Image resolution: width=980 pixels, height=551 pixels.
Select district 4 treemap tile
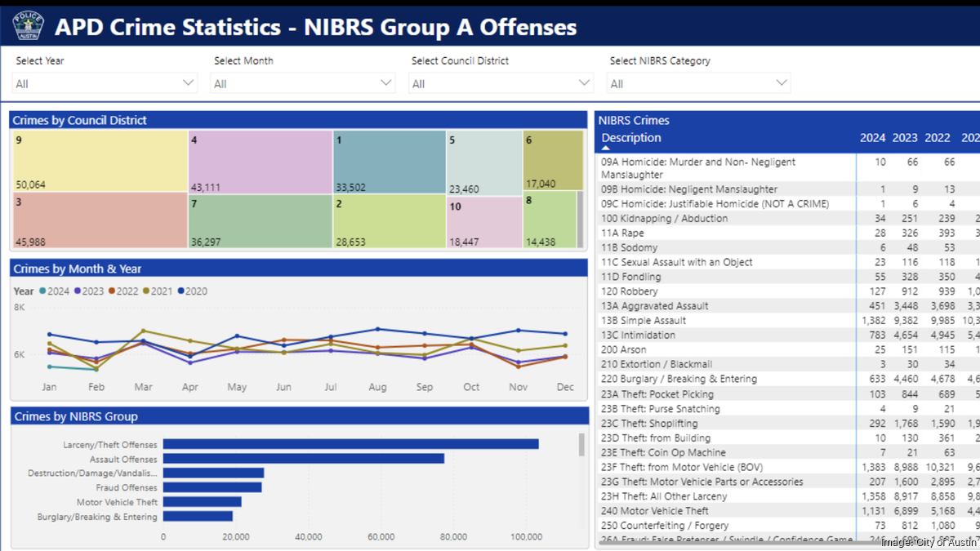(x=261, y=161)
